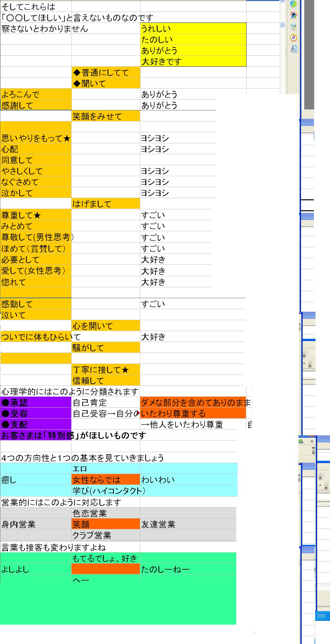Select the cell なぐさめて
This screenshot has width=330, height=644.
click(x=36, y=182)
